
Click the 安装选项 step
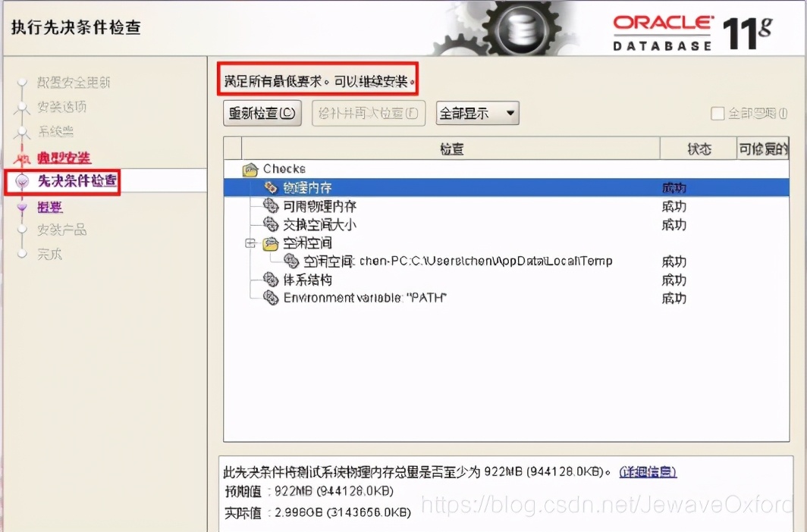point(61,107)
